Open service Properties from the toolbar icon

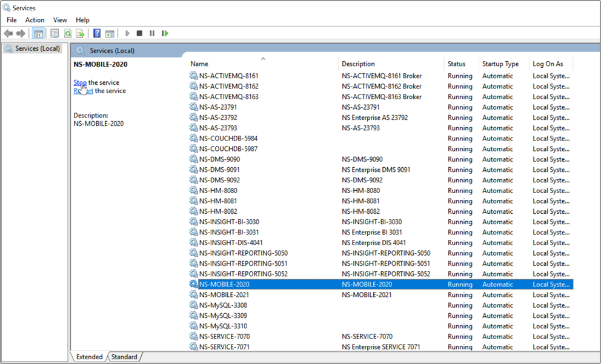pos(55,33)
